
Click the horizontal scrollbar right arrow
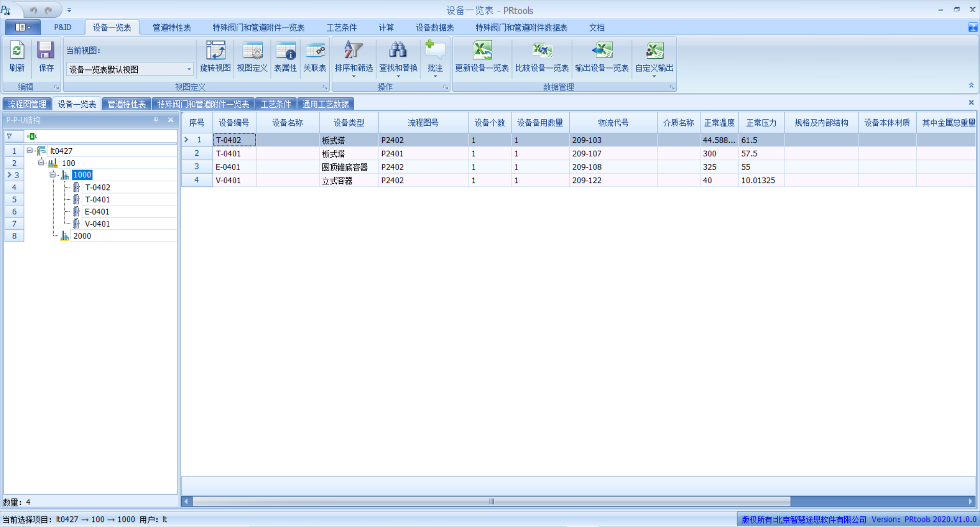point(970,501)
